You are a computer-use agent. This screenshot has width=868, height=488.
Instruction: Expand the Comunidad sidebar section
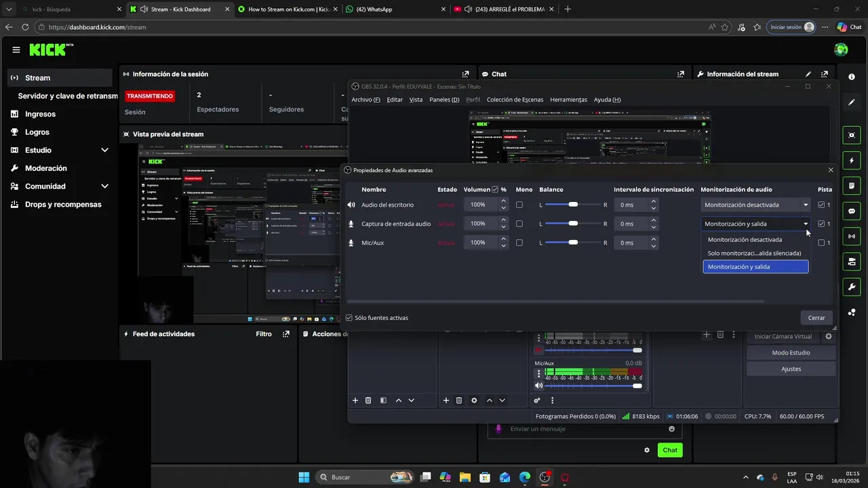click(x=104, y=186)
